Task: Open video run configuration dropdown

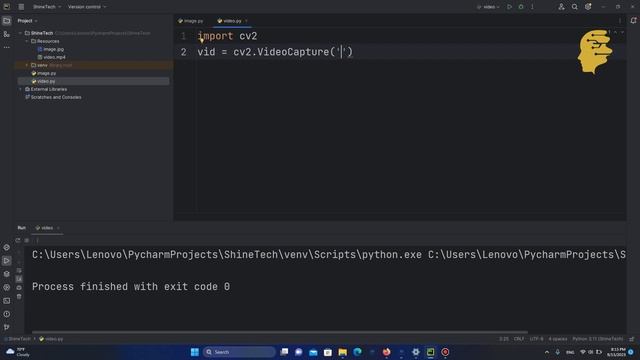Action: coord(489,7)
